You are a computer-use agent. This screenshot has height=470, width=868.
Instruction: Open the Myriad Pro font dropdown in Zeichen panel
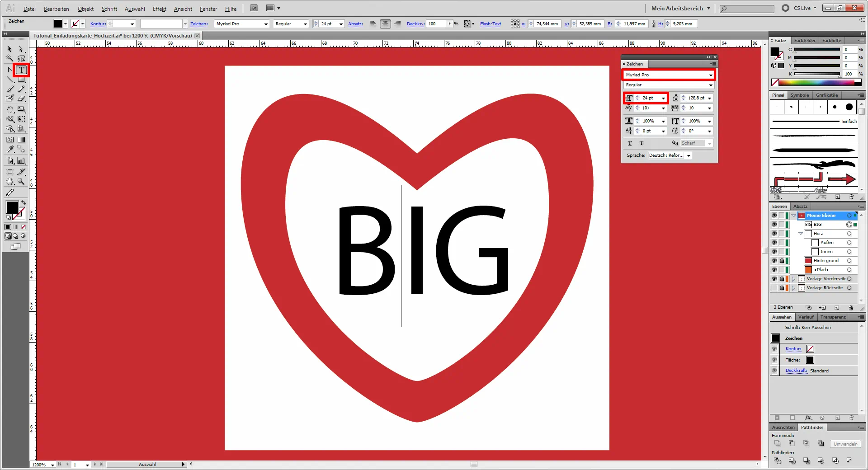pyautogui.click(x=711, y=75)
